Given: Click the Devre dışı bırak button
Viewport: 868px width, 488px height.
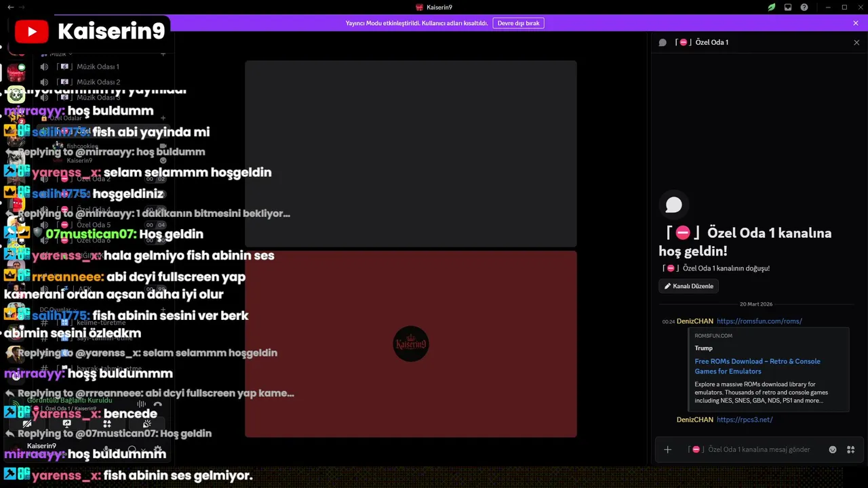Looking at the screenshot, I should click(x=518, y=23).
